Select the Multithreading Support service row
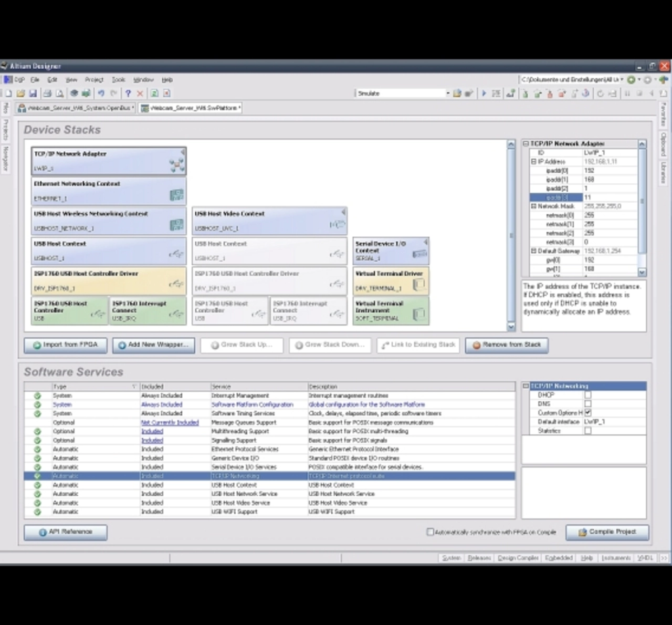Image resolution: width=672 pixels, height=625 pixels. pos(269,432)
